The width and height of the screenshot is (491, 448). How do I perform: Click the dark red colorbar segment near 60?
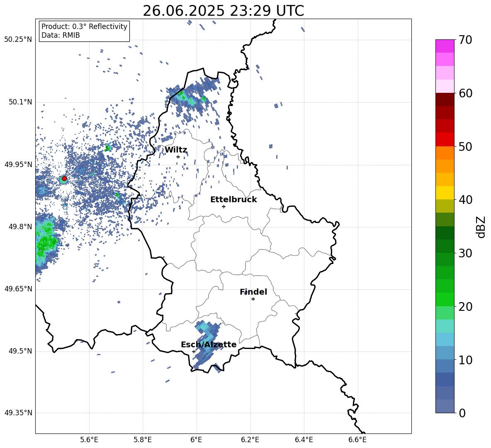[x=445, y=99]
